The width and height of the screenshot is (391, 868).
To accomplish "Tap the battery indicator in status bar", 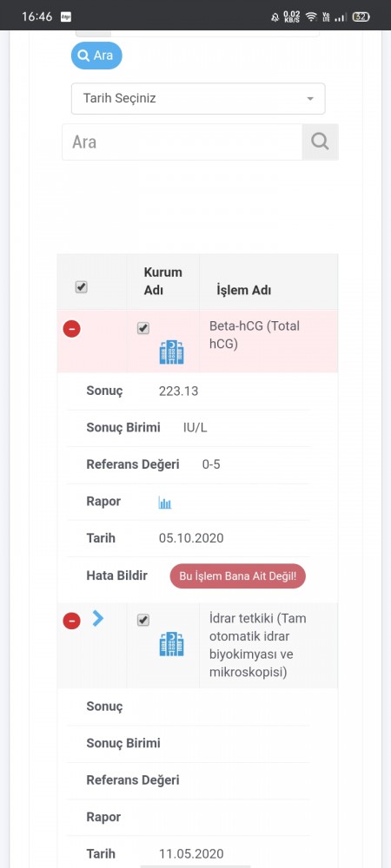I will pyautogui.click(x=361, y=16).
